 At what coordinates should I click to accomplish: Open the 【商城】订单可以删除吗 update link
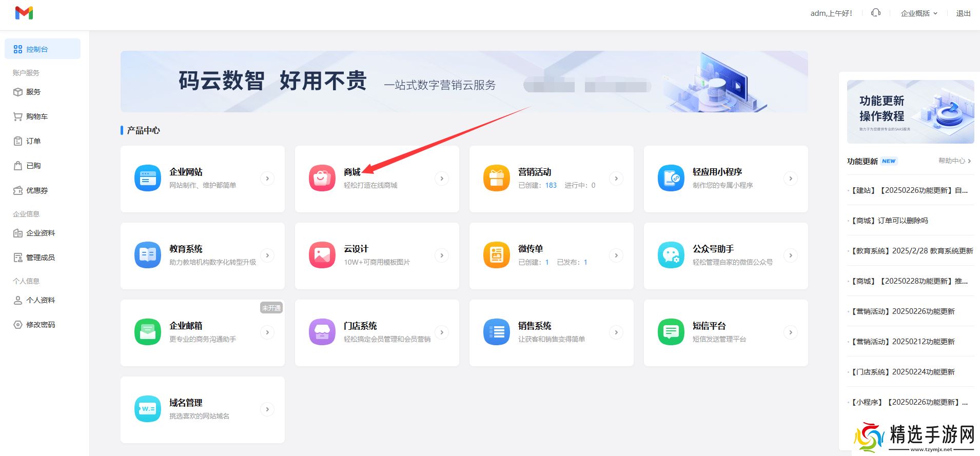(x=890, y=221)
